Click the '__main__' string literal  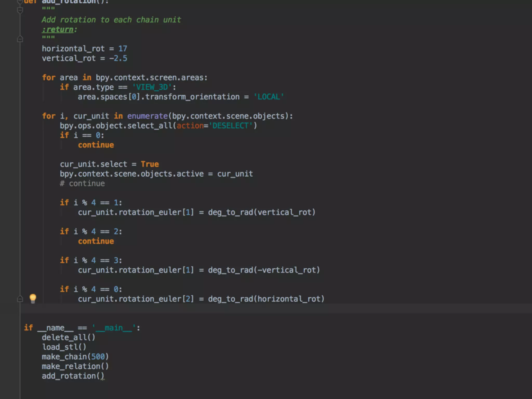114,328
